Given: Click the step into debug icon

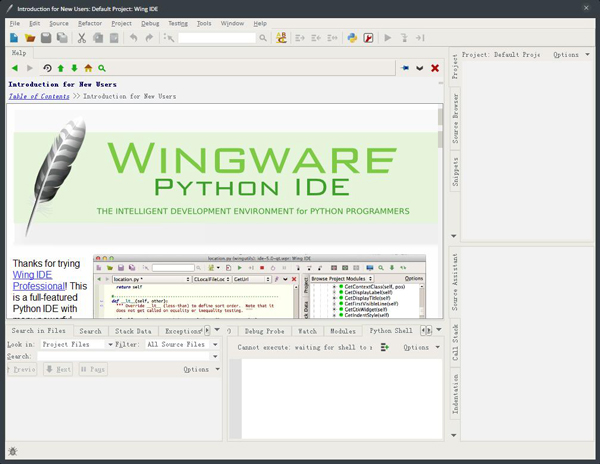Looking at the screenshot, I should (404, 38).
